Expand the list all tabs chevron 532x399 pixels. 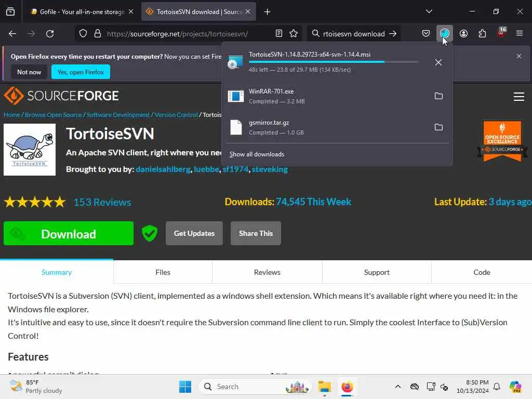tap(429, 11)
